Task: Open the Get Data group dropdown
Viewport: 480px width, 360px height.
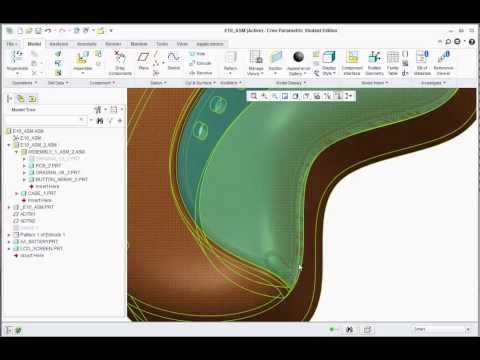Action: (58, 83)
